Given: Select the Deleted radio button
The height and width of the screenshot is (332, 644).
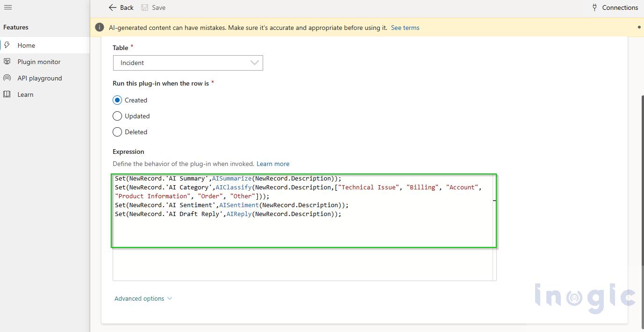Looking at the screenshot, I should 117,132.
